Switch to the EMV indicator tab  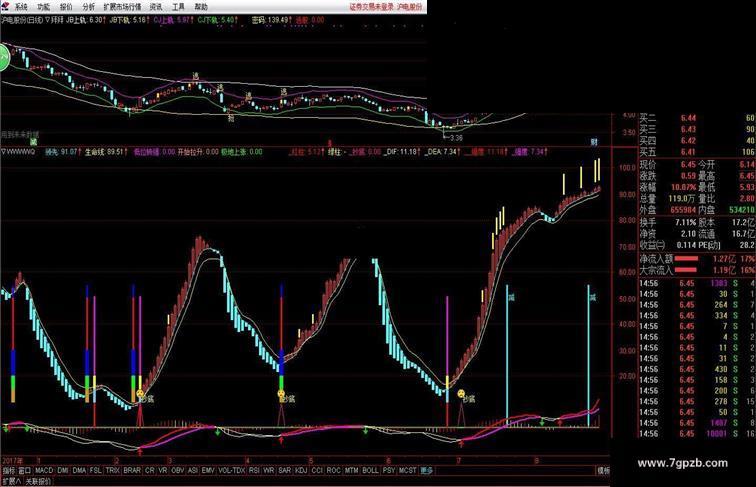(208, 470)
